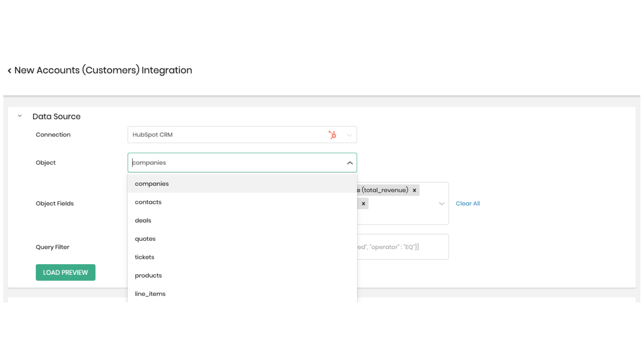This screenshot has width=644, height=362.
Task: Choose quotes from the Object list
Action: point(145,239)
